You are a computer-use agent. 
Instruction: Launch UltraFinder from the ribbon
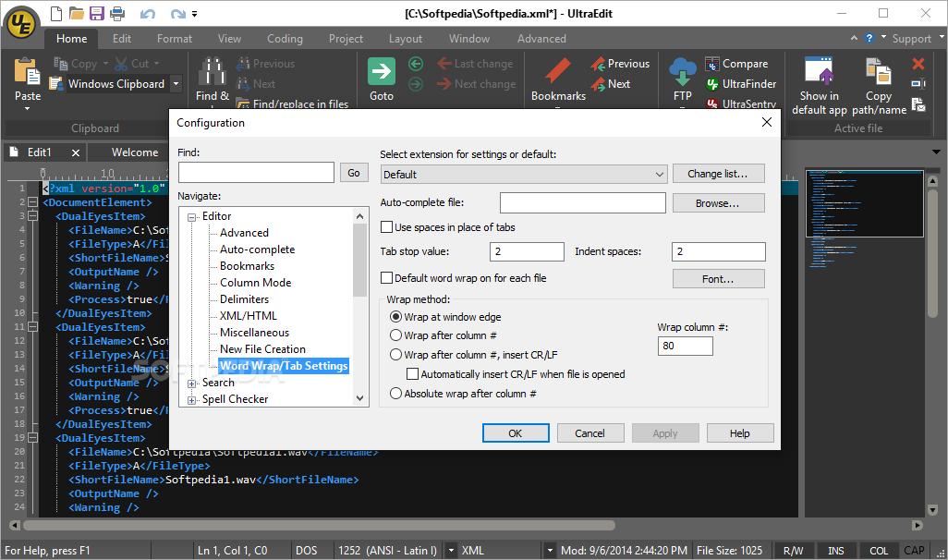pyautogui.click(x=741, y=84)
